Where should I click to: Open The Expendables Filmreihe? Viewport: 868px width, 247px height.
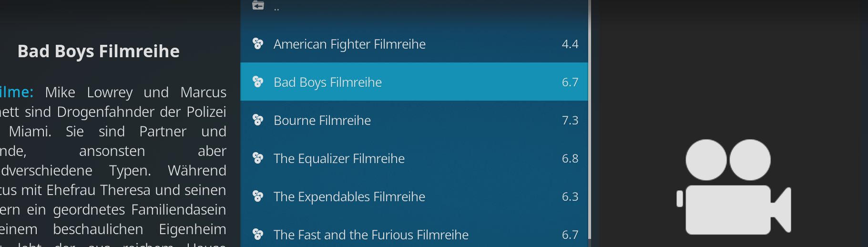point(414,196)
